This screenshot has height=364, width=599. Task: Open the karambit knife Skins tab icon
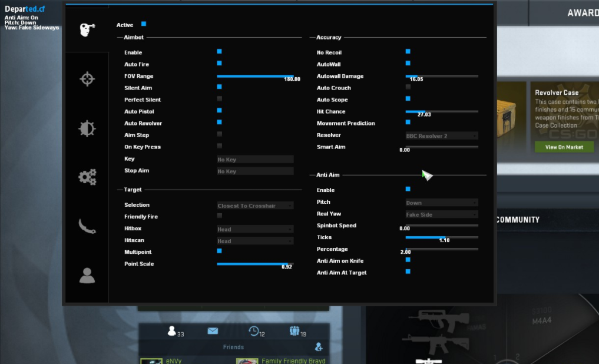point(87,226)
